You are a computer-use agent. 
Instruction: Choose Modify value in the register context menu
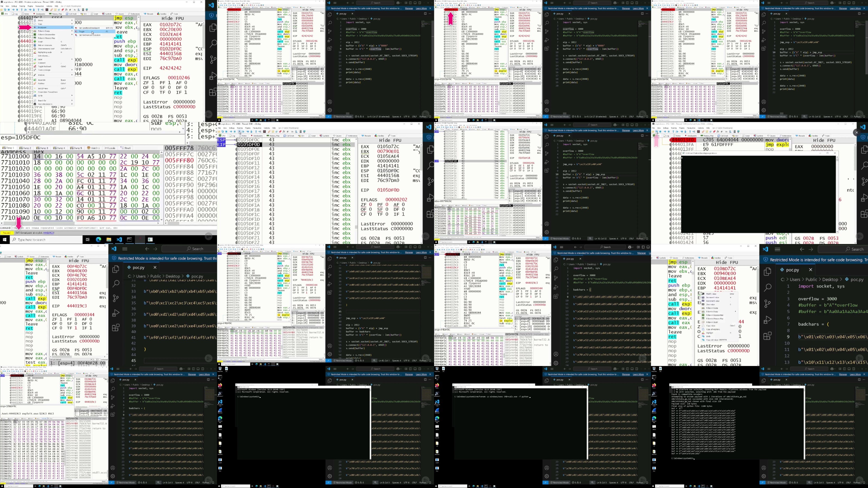coord(720,294)
